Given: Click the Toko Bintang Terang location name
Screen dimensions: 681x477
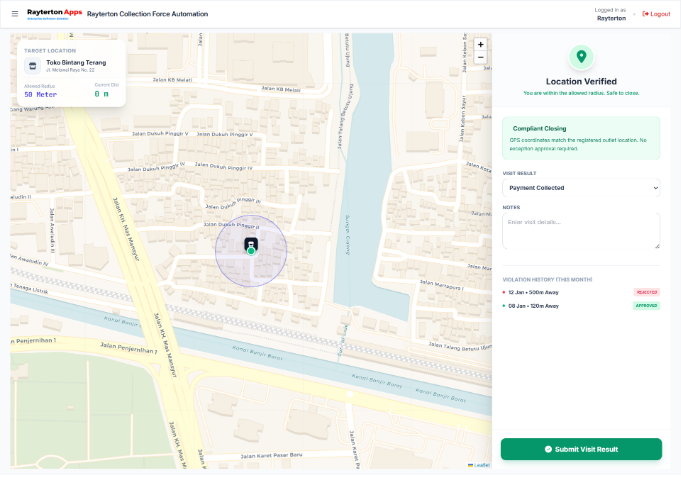Looking at the screenshot, I should pos(74,62).
